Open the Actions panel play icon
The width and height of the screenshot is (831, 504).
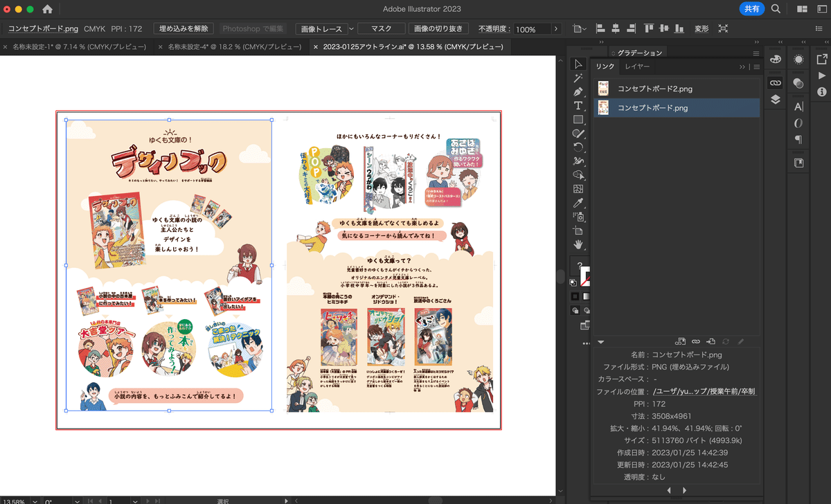coord(821,75)
